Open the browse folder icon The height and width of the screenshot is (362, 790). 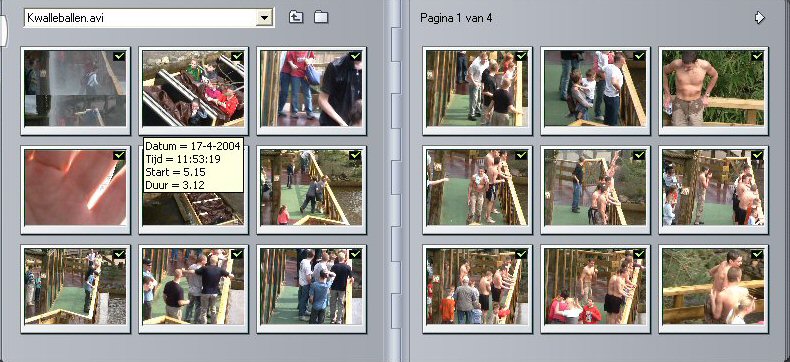coord(321,17)
